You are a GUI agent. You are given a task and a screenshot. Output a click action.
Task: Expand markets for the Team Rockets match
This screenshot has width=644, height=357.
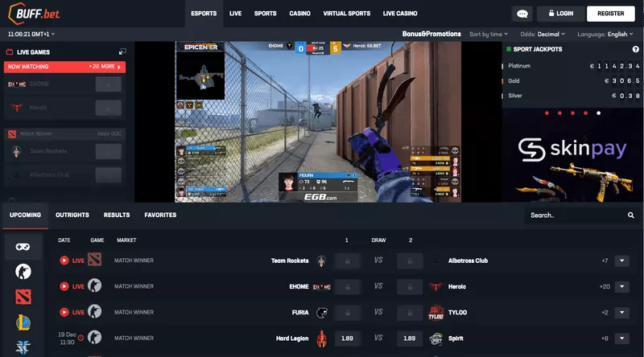621,261
